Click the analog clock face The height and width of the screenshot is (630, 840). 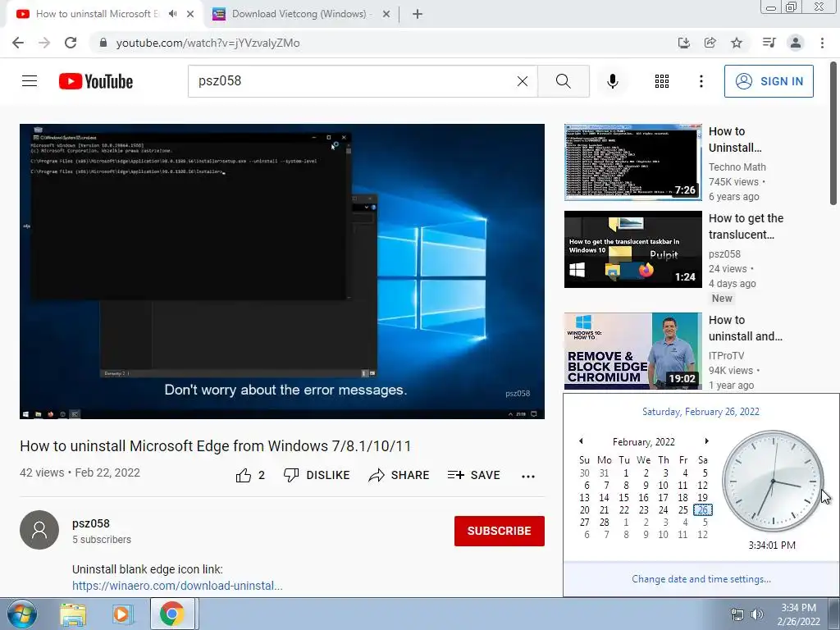773,481
